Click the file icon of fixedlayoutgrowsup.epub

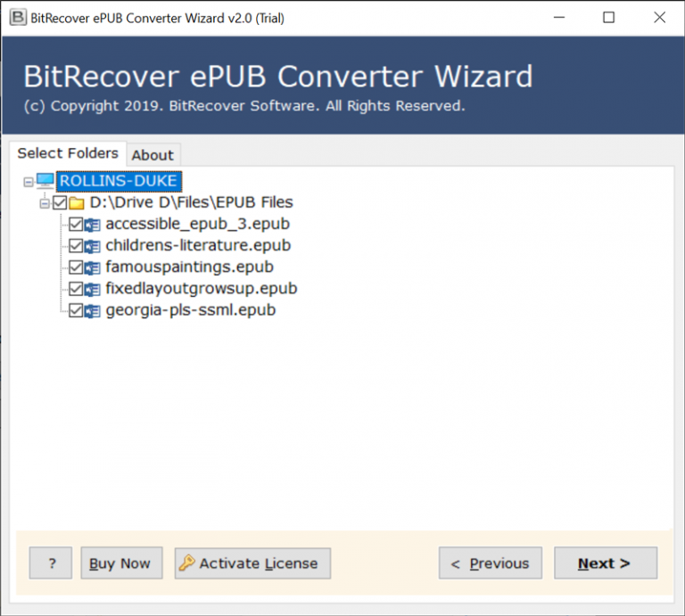[x=92, y=289]
